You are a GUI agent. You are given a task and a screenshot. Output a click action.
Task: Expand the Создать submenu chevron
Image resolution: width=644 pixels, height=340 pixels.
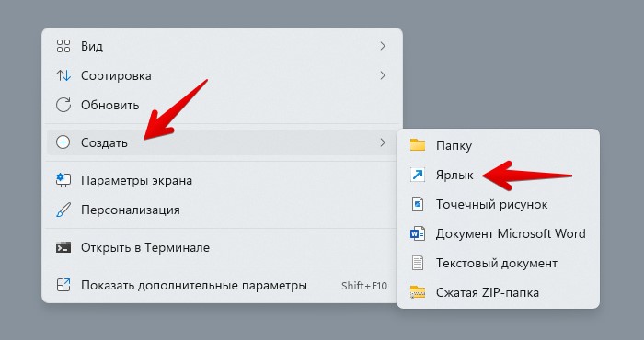tap(383, 142)
